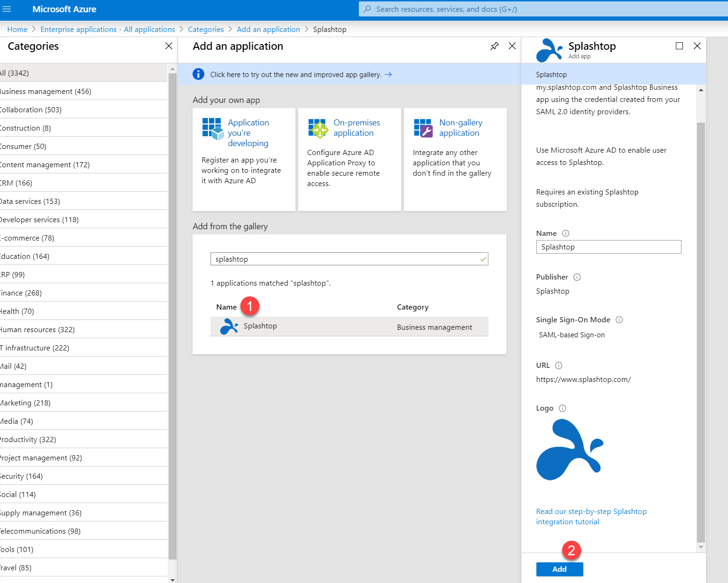Click the Splashtop URL text
This screenshot has width=728, height=583.
point(583,380)
